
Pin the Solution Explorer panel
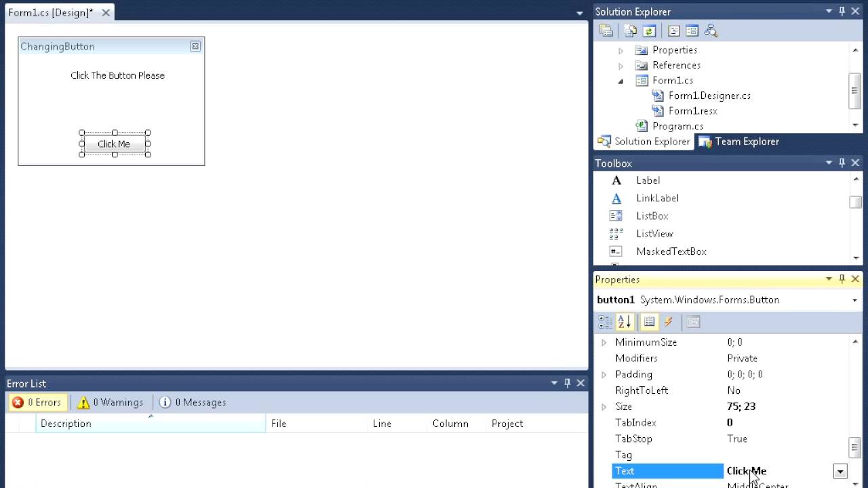(x=842, y=12)
